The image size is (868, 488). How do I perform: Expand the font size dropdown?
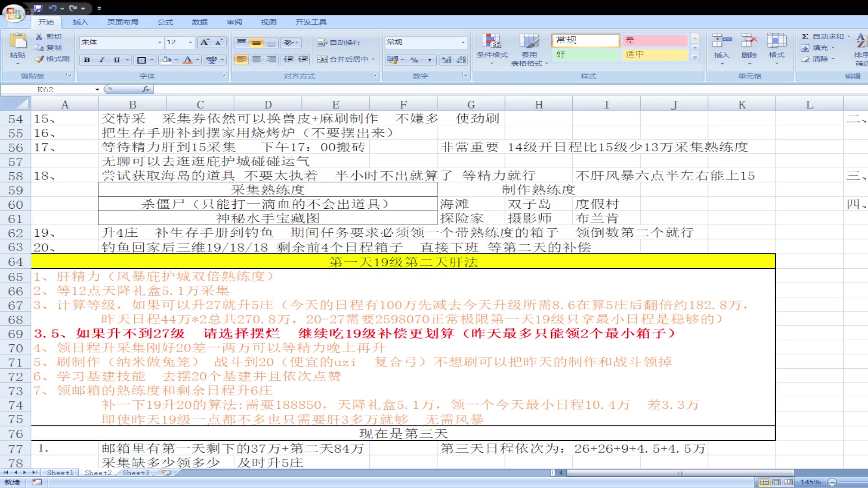(x=190, y=42)
